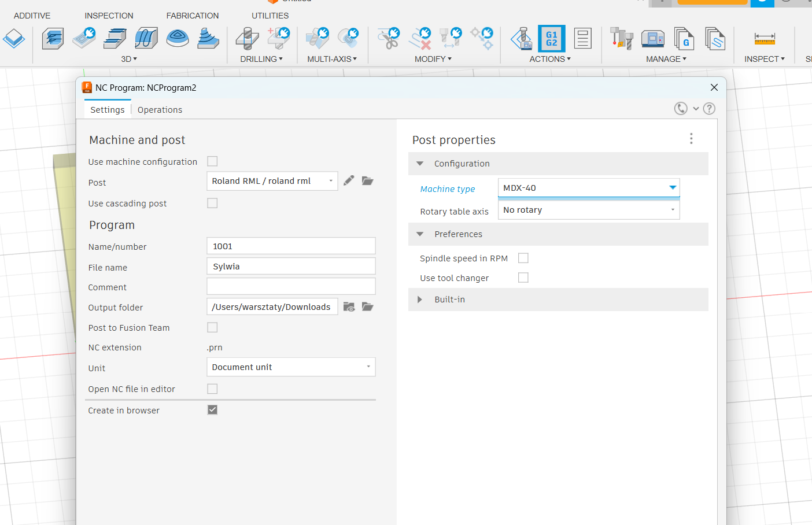Screen dimensions: 812x525
Task: Enable the Use tool changer checkbox
Action: tap(523, 278)
